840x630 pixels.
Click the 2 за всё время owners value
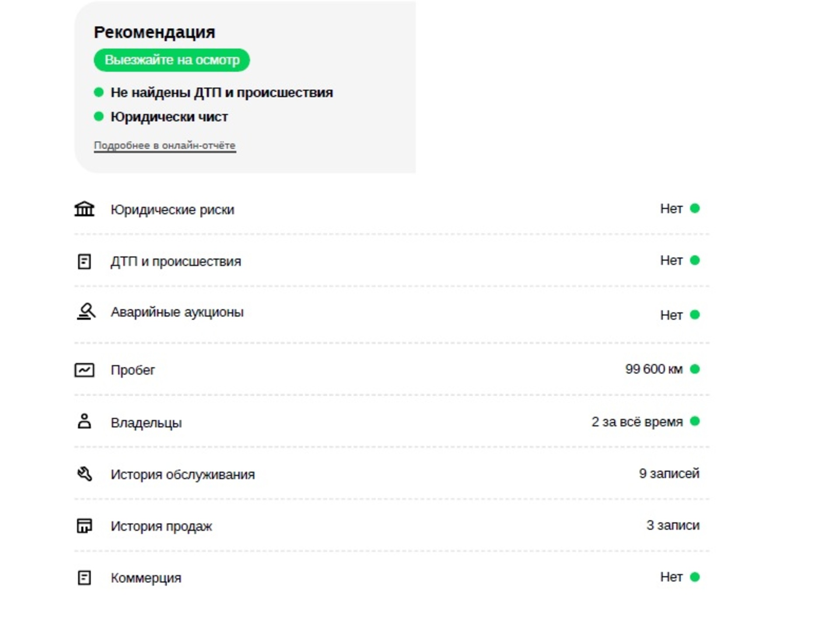coord(637,422)
